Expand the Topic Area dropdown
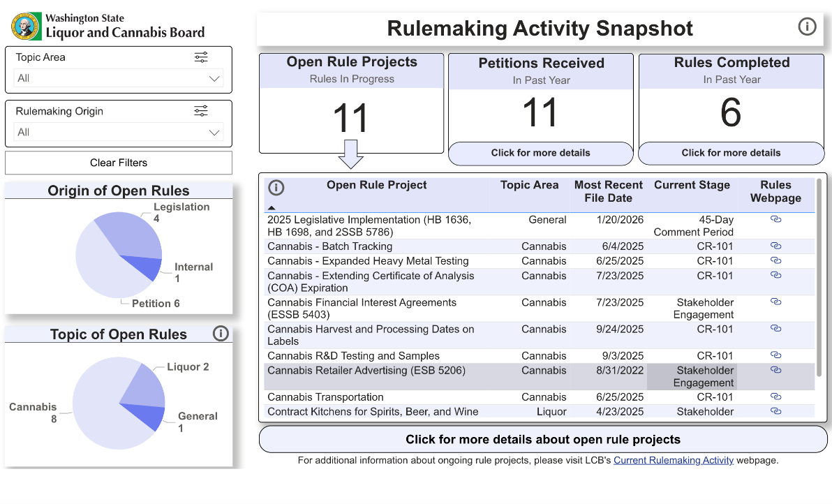Screen dimensions: 832x504 point(214,79)
